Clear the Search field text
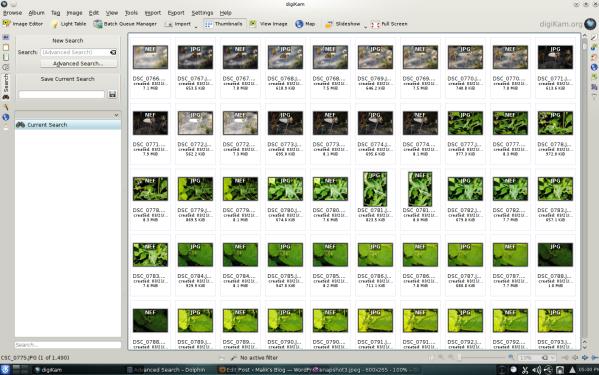This screenshot has height=375, width=599. 113,52
